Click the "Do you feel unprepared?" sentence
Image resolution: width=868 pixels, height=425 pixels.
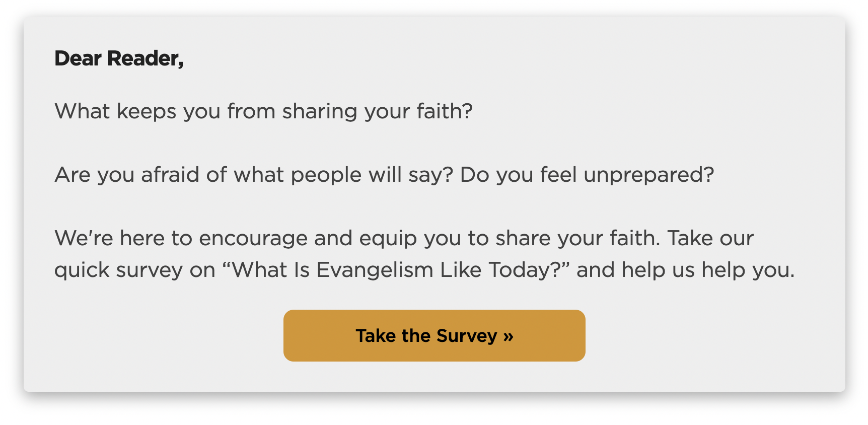point(587,175)
